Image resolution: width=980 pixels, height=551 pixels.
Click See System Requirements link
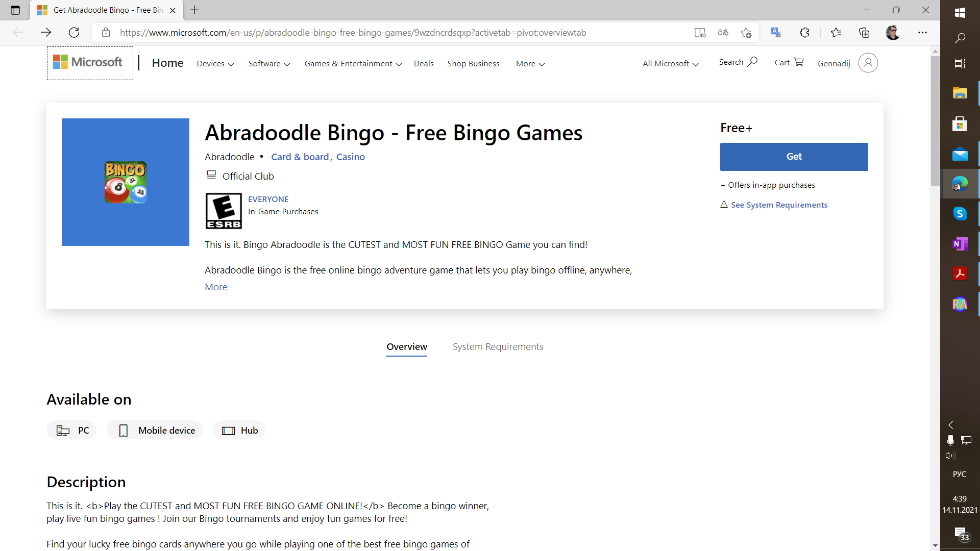pyautogui.click(x=779, y=204)
